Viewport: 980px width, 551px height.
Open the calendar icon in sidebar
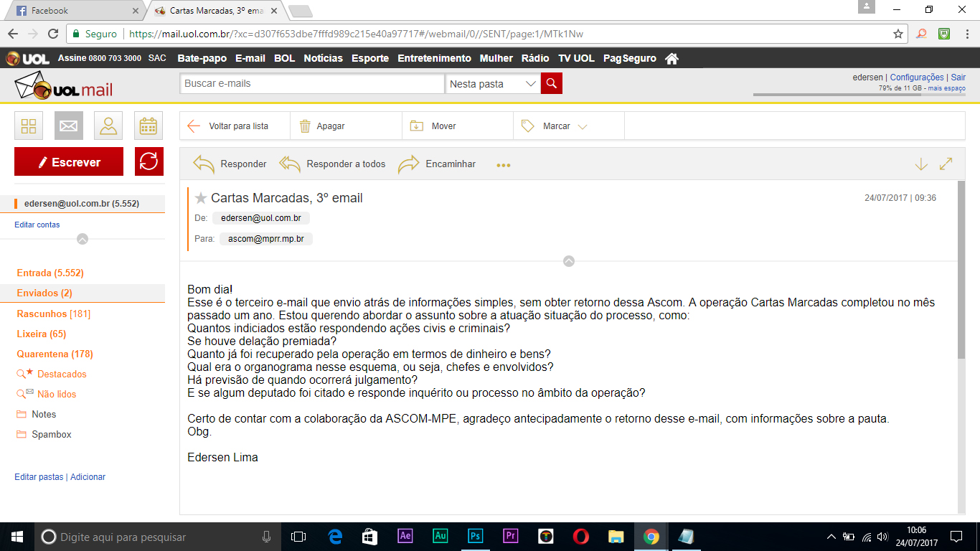pyautogui.click(x=148, y=126)
